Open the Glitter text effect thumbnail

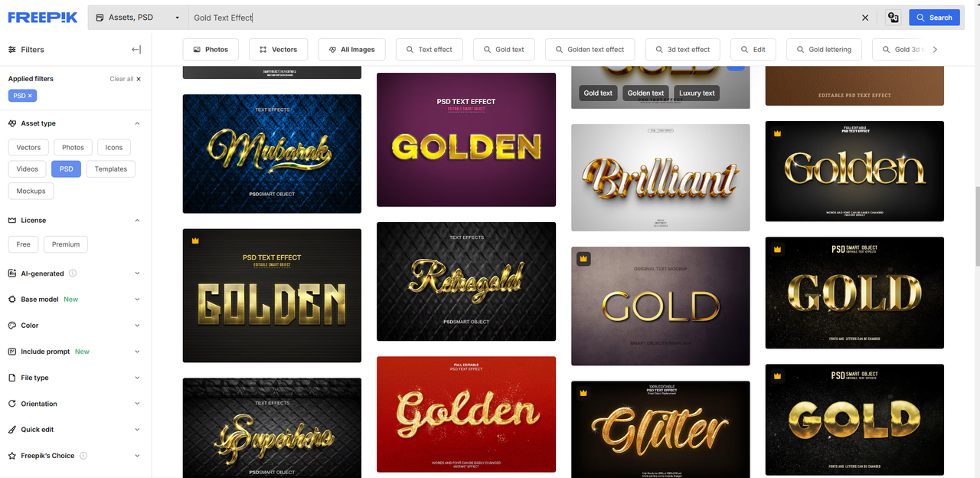(661, 429)
